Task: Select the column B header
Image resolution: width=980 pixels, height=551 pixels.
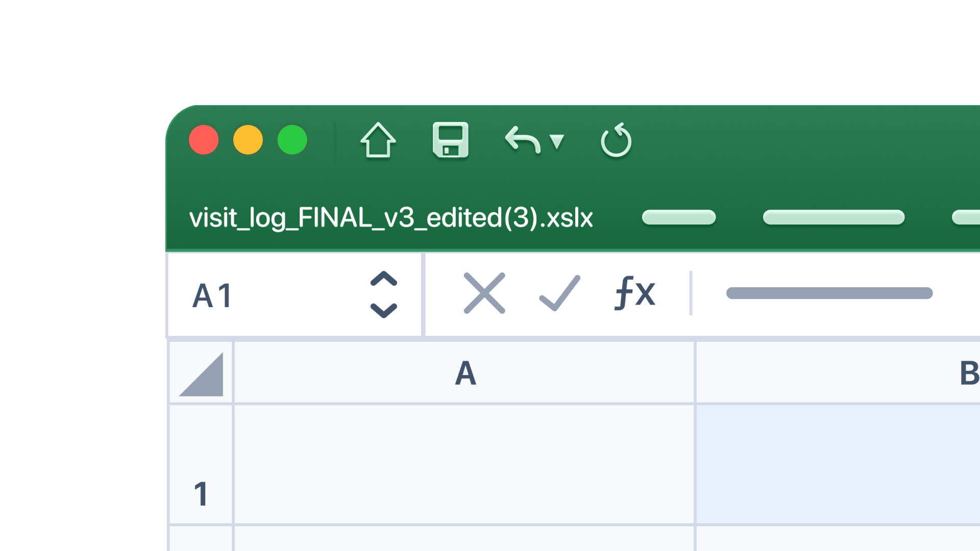Action: pos(839,373)
